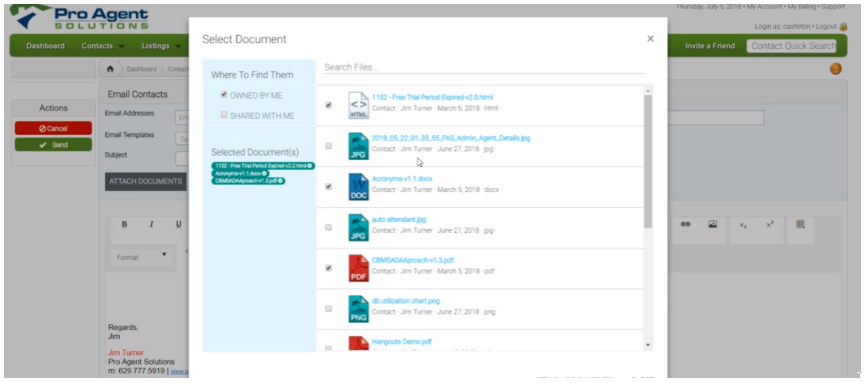Screen dimensions: 868x383
Task: Open the My Account link
Action: point(764,7)
